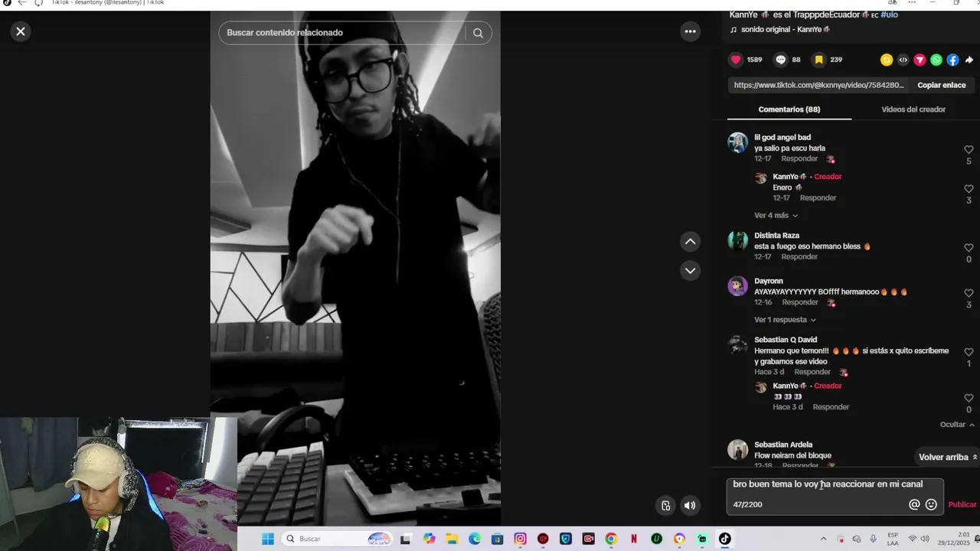This screenshot has height=551, width=980.
Task: Share to WhatsApp
Action: pos(936,60)
